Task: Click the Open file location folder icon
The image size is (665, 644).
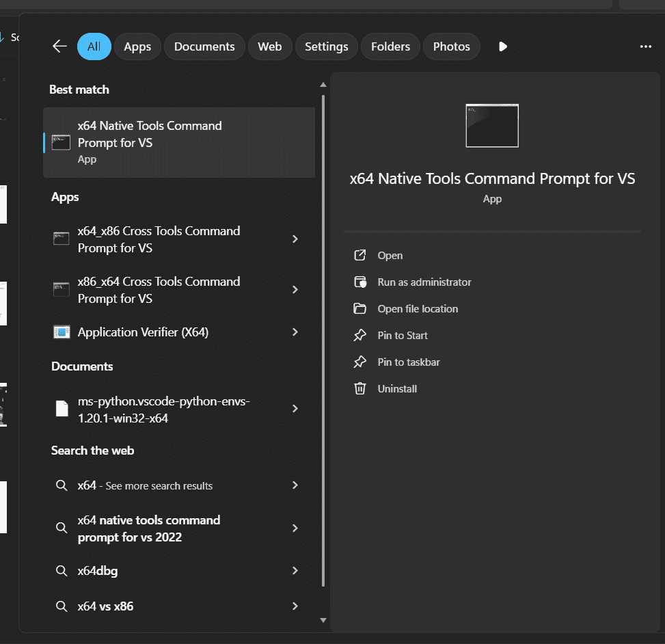Action: click(x=360, y=309)
